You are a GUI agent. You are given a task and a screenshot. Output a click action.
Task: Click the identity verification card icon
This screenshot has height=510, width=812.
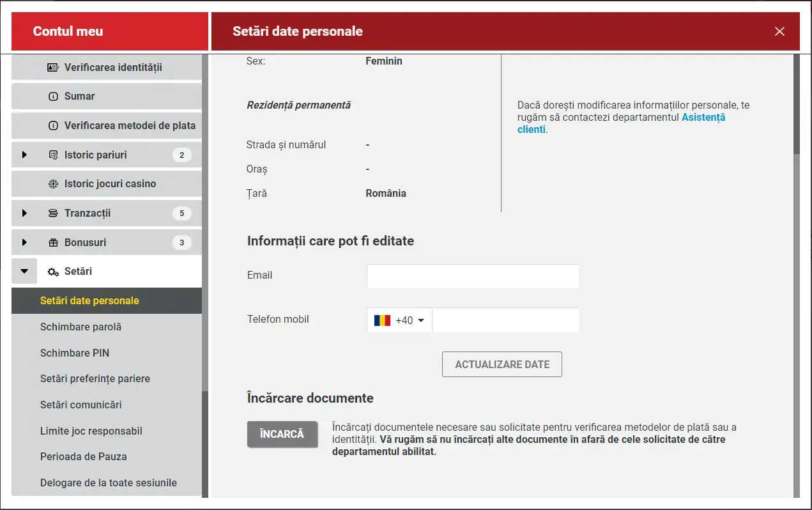pos(54,67)
